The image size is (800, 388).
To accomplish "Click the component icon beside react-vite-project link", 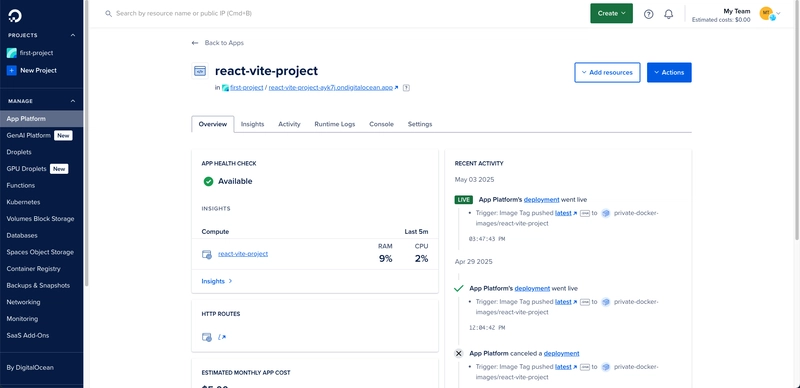I will (207, 254).
